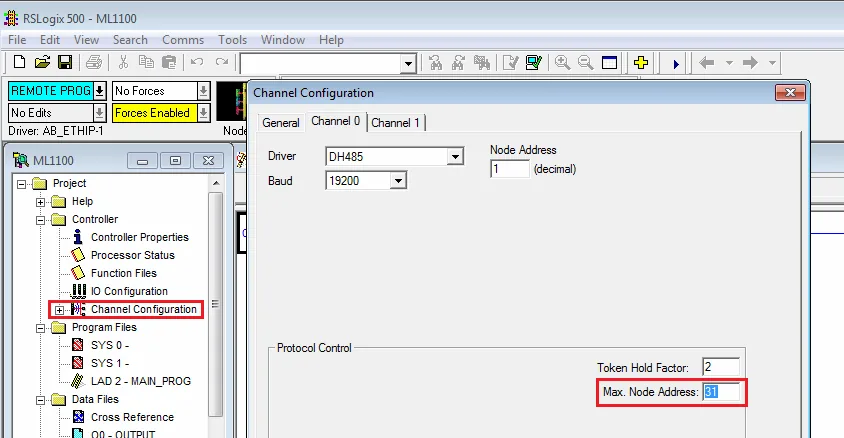
Task: Open the toolbar search combo box dropdown
Action: click(409, 64)
